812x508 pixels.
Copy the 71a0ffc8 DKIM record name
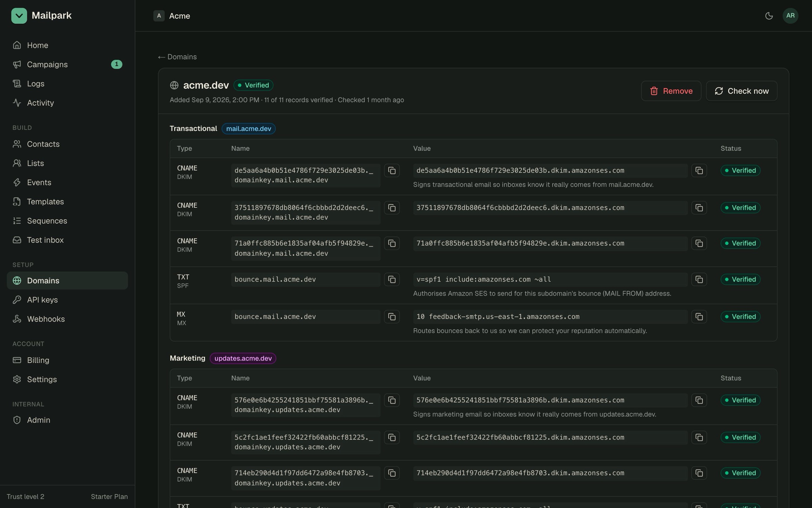click(x=392, y=244)
